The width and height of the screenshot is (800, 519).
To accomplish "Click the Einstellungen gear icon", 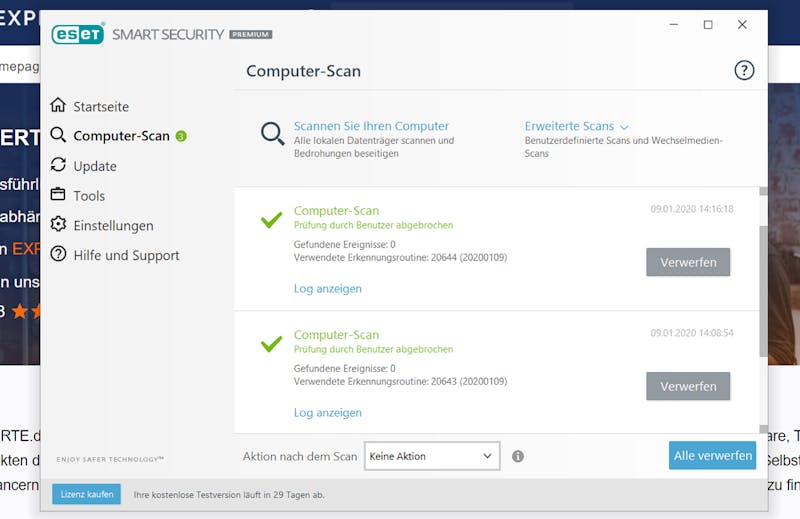I will [58, 224].
